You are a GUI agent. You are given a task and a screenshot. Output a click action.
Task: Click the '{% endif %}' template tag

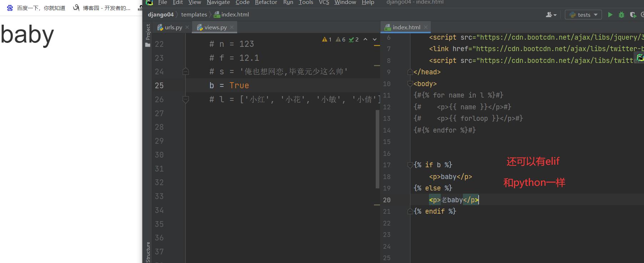435,211
